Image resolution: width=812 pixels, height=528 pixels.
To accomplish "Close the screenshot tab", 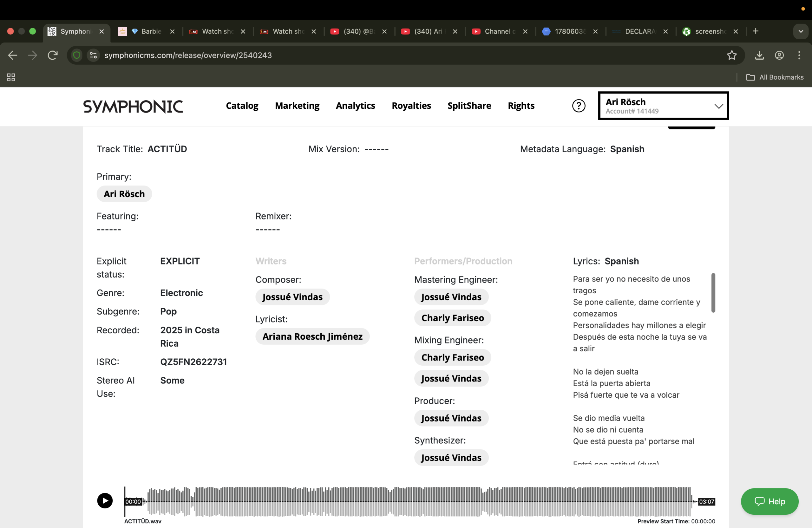I will [736, 31].
